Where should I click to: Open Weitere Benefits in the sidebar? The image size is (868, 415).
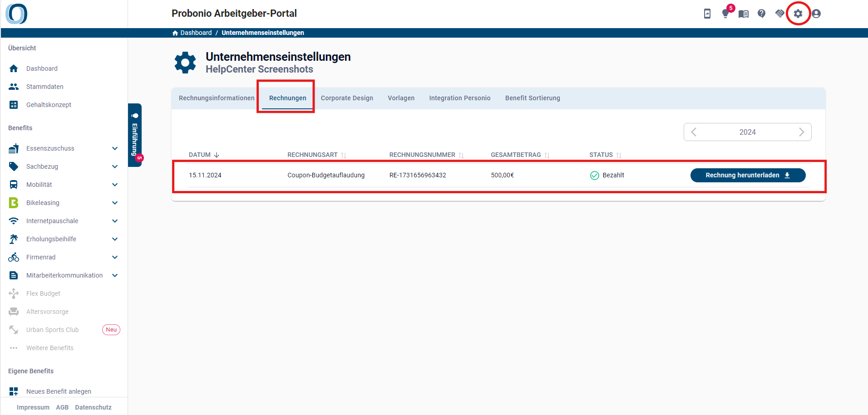point(49,348)
